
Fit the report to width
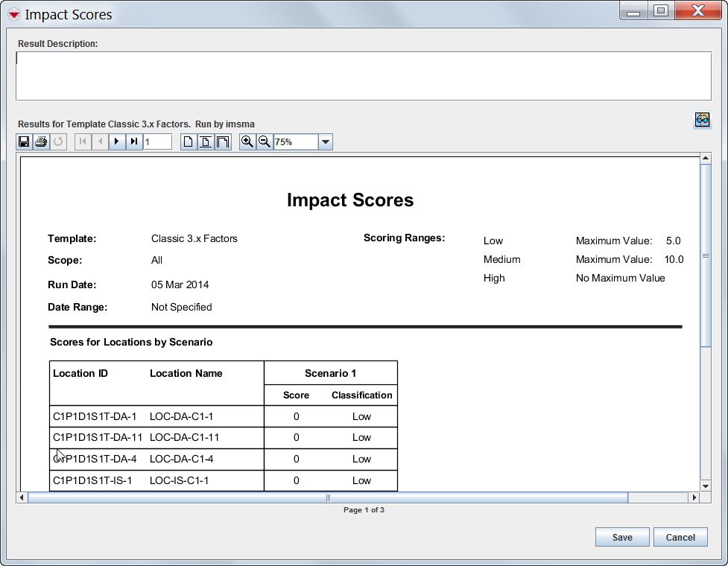point(223,141)
